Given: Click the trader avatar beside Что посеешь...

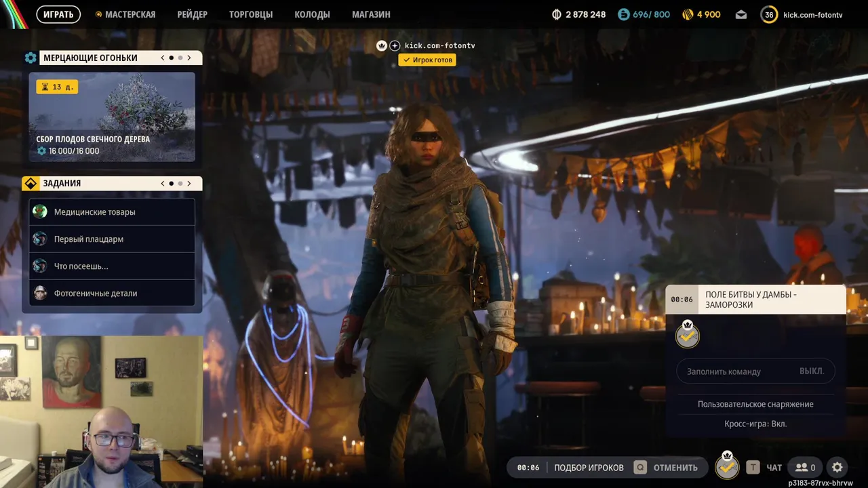Looking at the screenshot, I should coord(40,266).
